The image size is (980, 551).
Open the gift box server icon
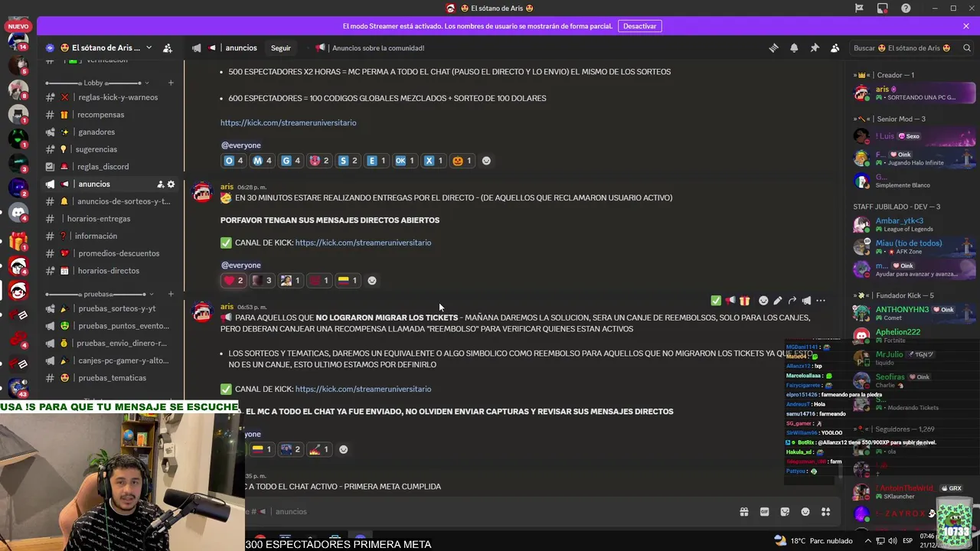[18, 241]
